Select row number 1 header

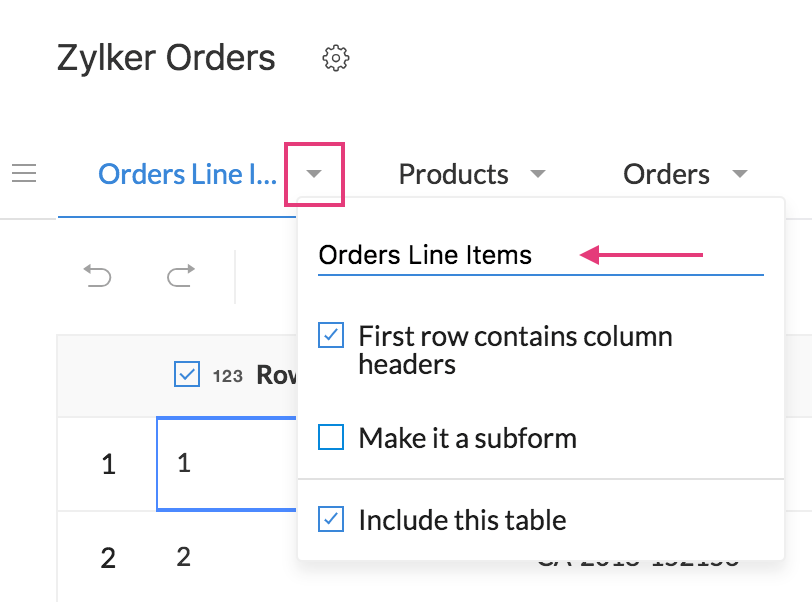[109, 464]
